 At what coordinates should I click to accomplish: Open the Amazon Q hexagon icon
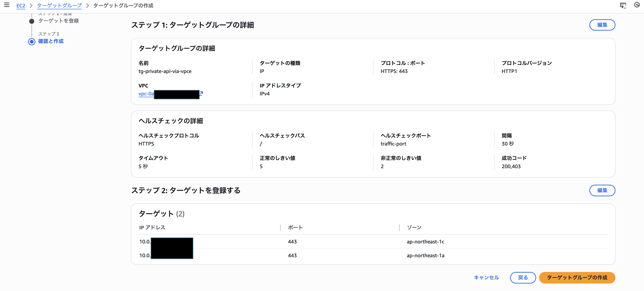637,5
